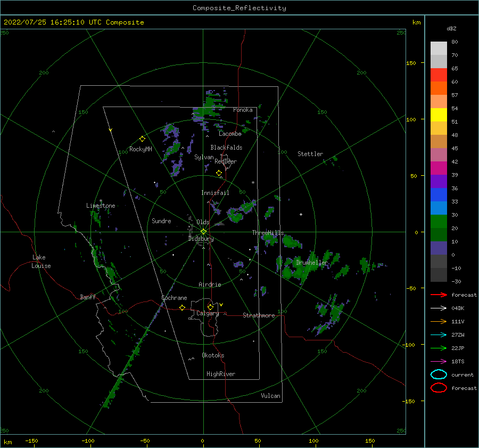Screen dimensions: 479x448
Task: Click the orange 111V arrow in legend
Action: pos(439,321)
